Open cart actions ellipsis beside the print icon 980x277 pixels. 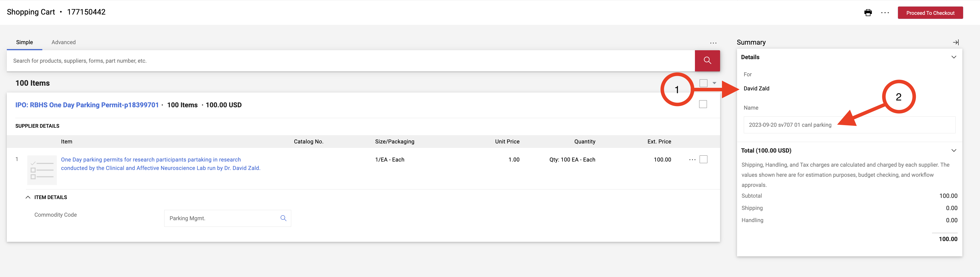(x=885, y=13)
